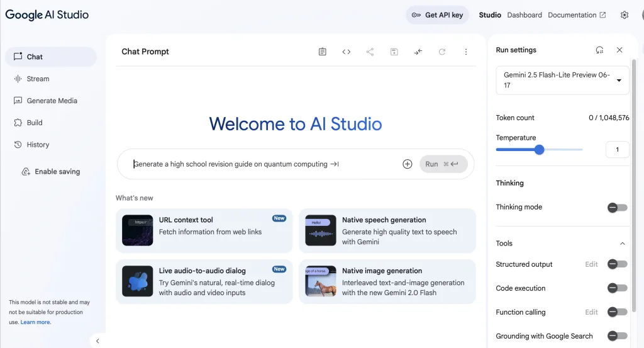Click the Get code brackets icon
644x348 pixels.
click(x=347, y=52)
